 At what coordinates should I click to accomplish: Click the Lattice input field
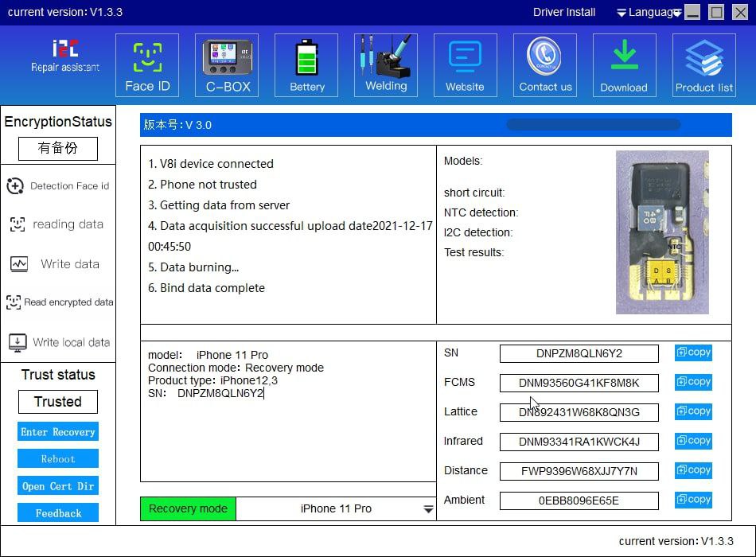579,412
